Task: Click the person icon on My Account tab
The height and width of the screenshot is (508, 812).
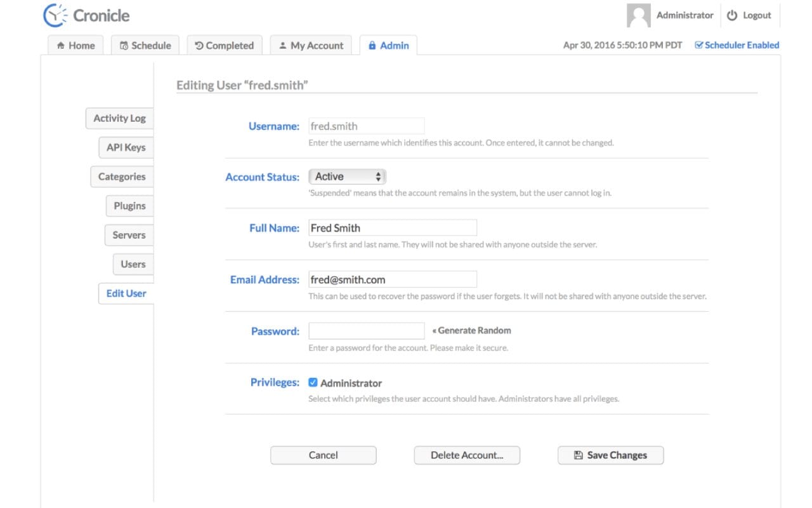Action: click(283, 46)
